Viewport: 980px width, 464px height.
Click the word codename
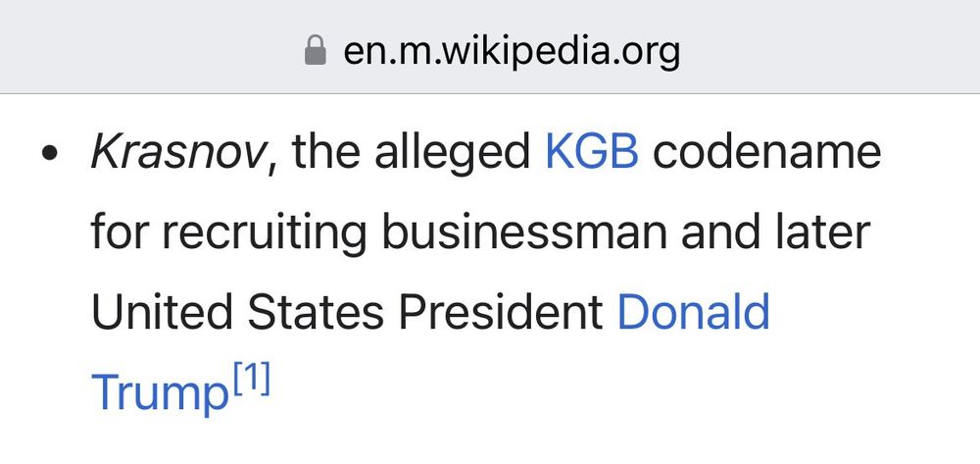tap(767, 152)
